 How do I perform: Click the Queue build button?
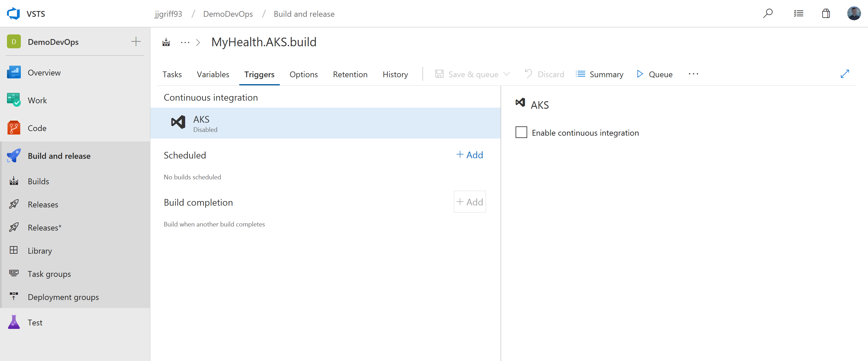tap(654, 74)
